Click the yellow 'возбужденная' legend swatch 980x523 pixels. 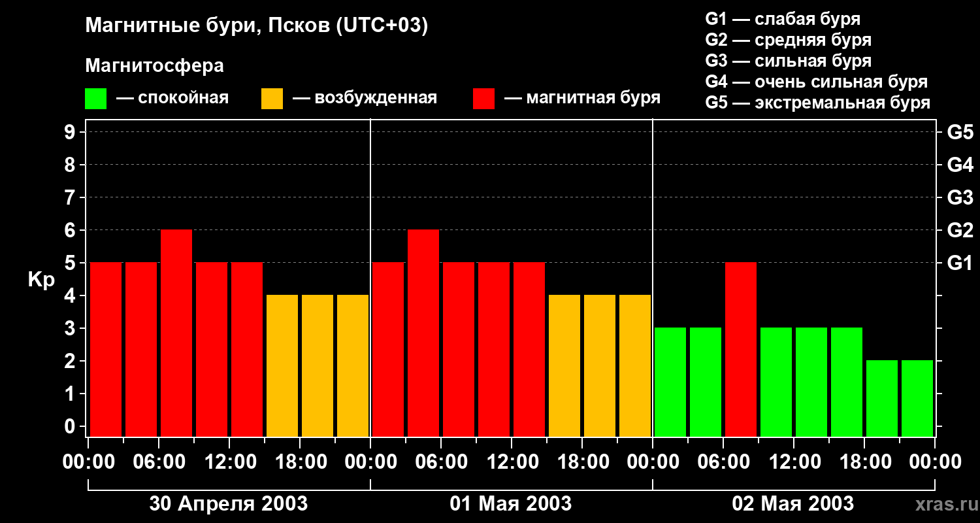272,99
